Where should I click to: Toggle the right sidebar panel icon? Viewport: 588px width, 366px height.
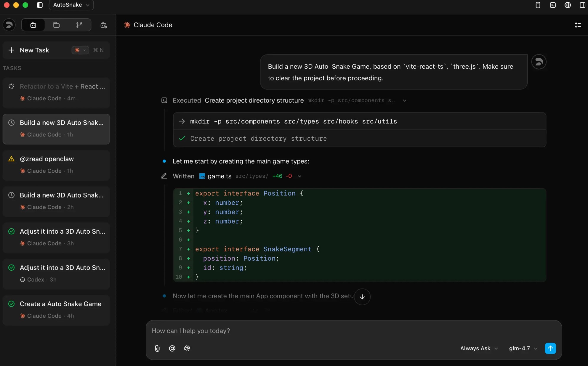pyautogui.click(x=582, y=5)
